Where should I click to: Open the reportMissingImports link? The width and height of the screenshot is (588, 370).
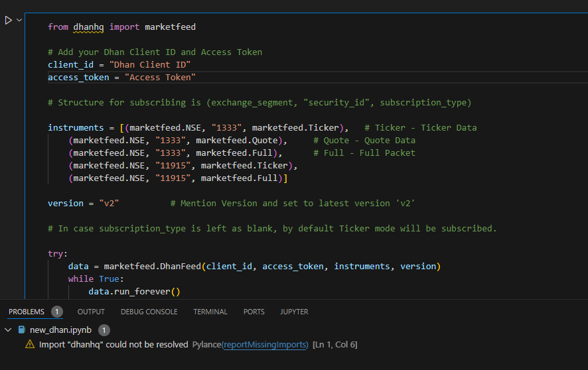click(x=265, y=345)
